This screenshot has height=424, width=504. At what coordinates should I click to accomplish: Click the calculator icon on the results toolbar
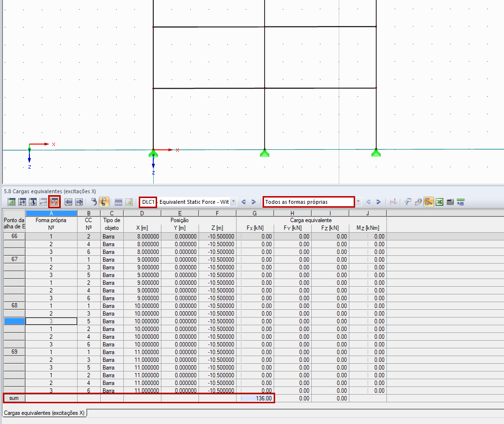coord(450,202)
